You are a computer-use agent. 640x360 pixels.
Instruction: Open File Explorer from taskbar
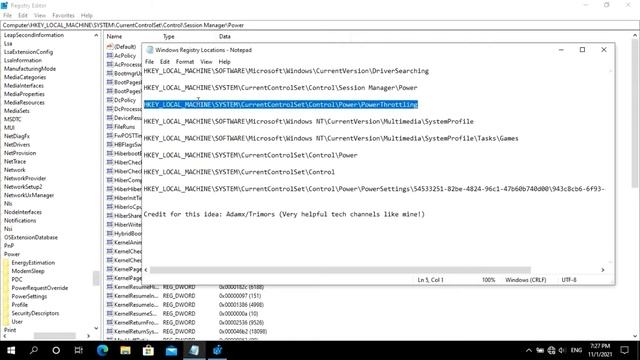[x=125, y=350]
